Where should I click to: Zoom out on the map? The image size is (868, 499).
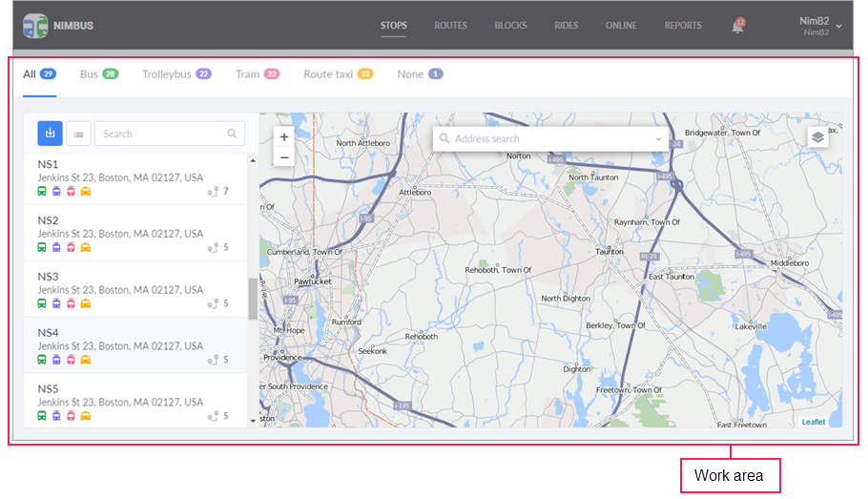[284, 157]
